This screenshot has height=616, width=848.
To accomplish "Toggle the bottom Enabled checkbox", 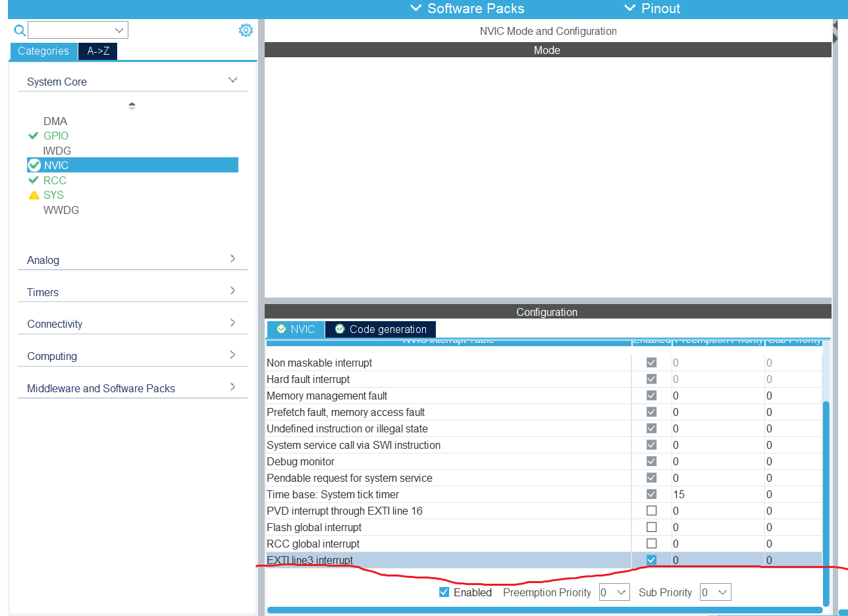I will pyautogui.click(x=444, y=592).
